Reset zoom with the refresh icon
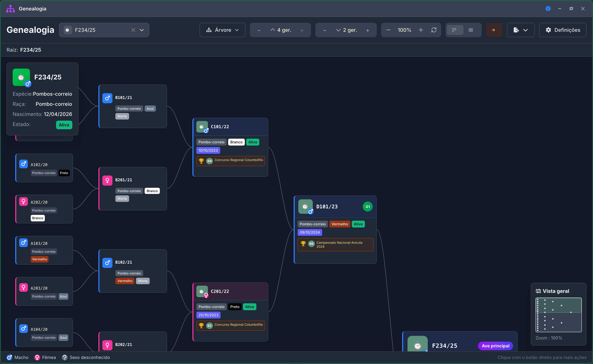Screen dimensions: 593x364 click(x=434, y=30)
